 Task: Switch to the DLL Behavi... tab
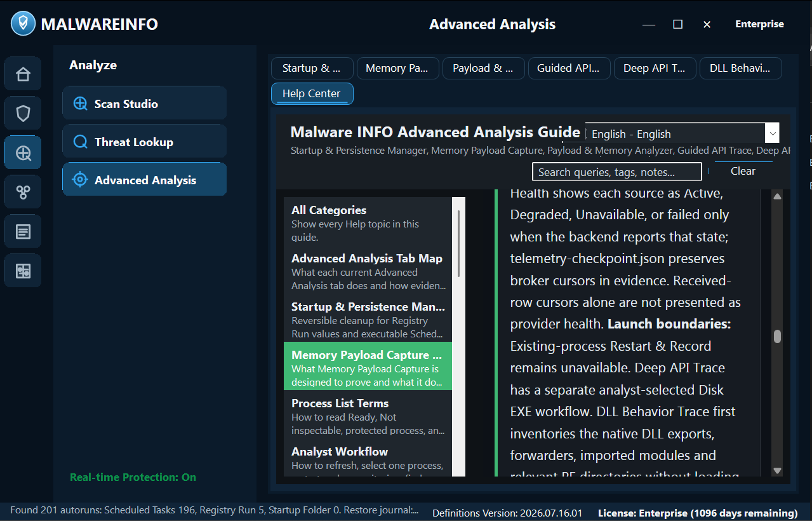click(x=740, y=68)
